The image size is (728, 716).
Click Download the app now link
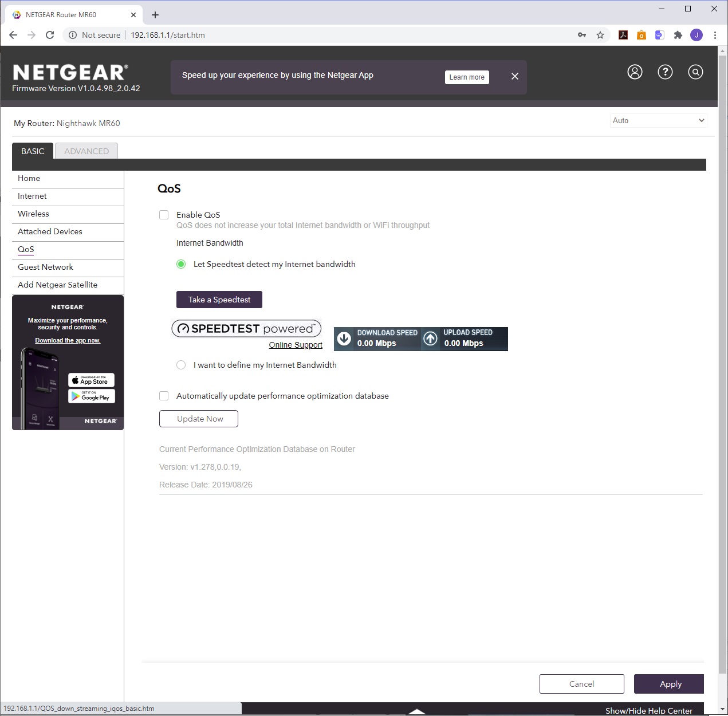pos(68,340)
